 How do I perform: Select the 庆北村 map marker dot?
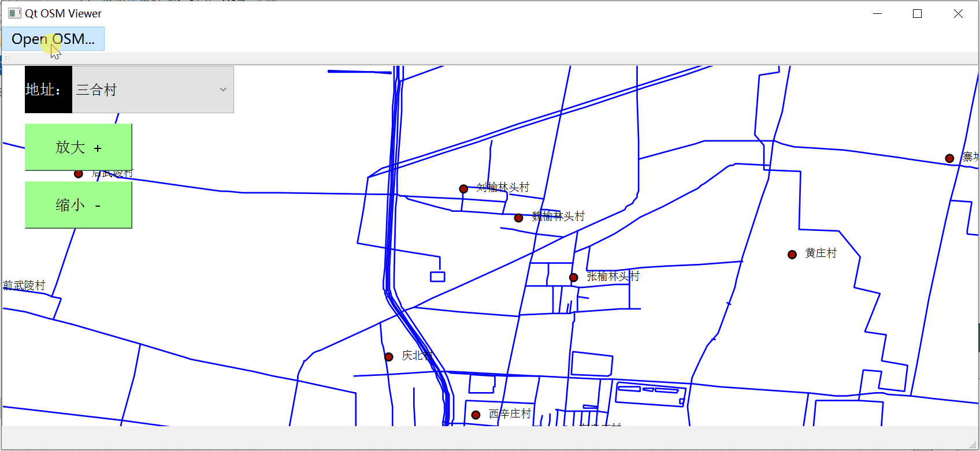click(x=389, y=357)
